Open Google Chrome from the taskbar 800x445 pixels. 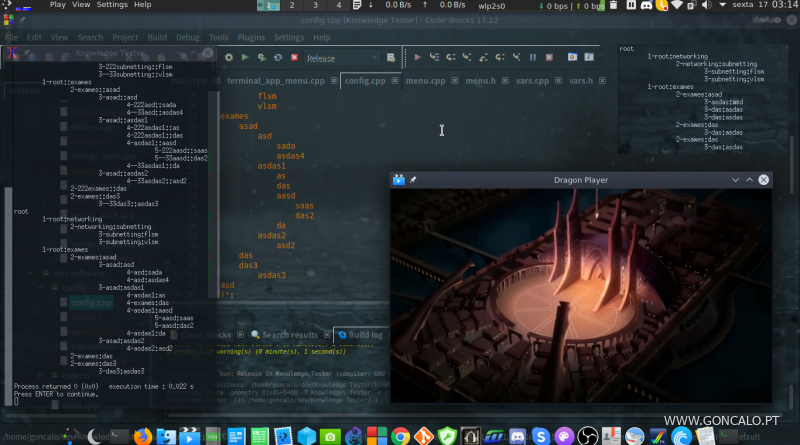point(401,436)
